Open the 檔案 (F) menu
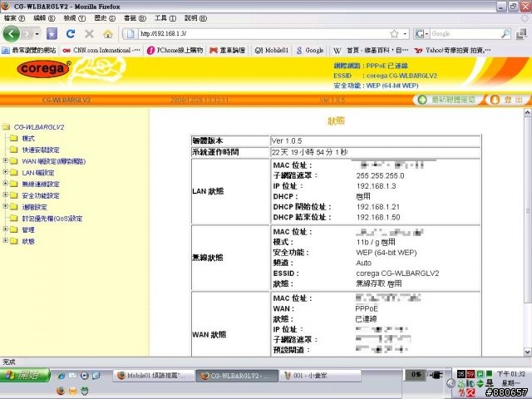Viewport: 532px width, 399px height. click(14, 18)
